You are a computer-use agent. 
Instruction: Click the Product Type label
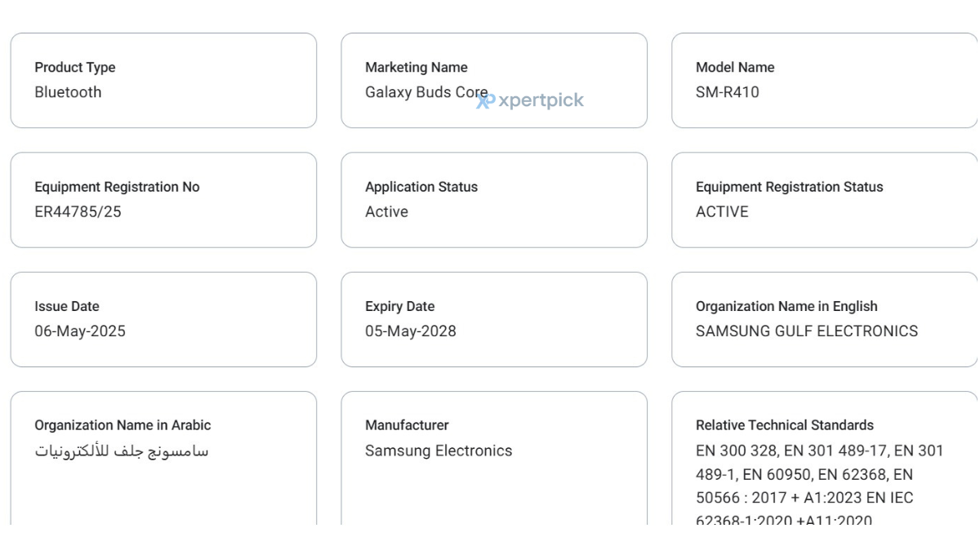[75, 68]
